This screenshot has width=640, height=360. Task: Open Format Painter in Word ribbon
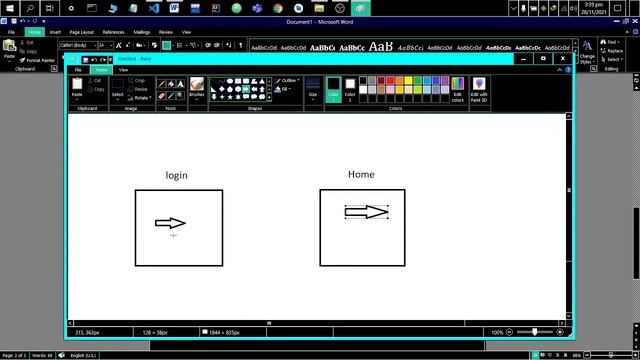pyautogui.click(x=37, y=60)
